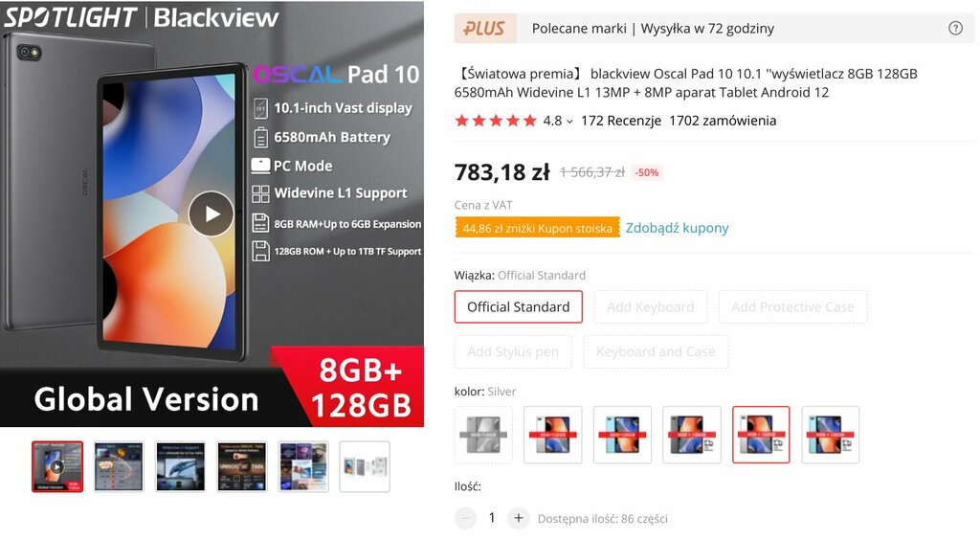This screenshot has width=980, height=540.
Task: Expand the 4.8 rating dropdown arrow
Action: point(569,122)
